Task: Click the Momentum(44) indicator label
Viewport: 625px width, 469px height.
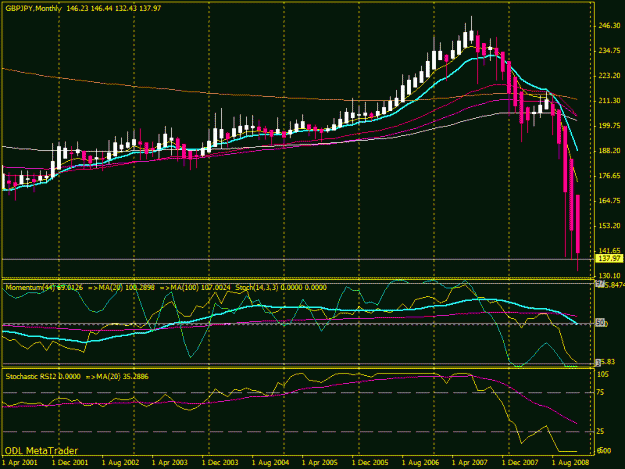Action: pyautogui.click(x=44, y=287)
